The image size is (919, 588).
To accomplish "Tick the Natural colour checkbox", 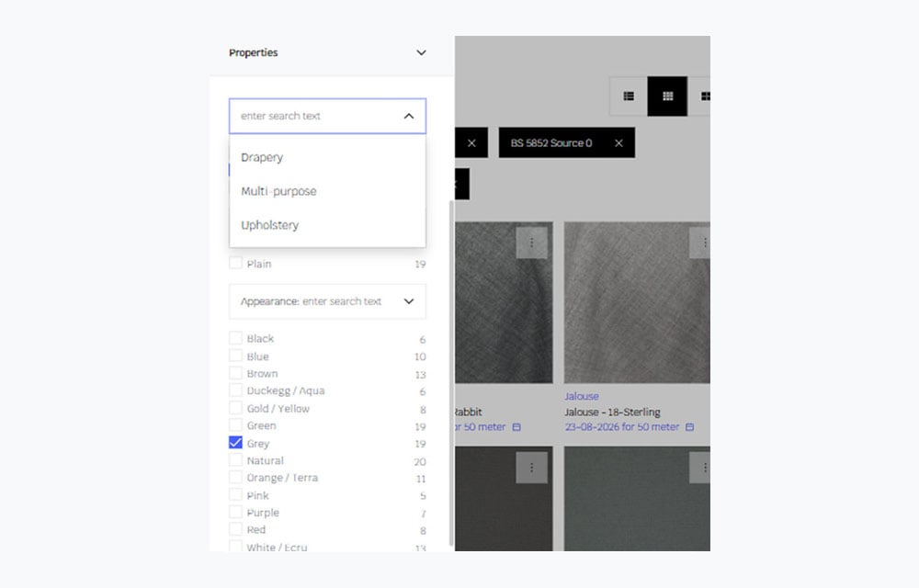I will [x=235, y=459].
